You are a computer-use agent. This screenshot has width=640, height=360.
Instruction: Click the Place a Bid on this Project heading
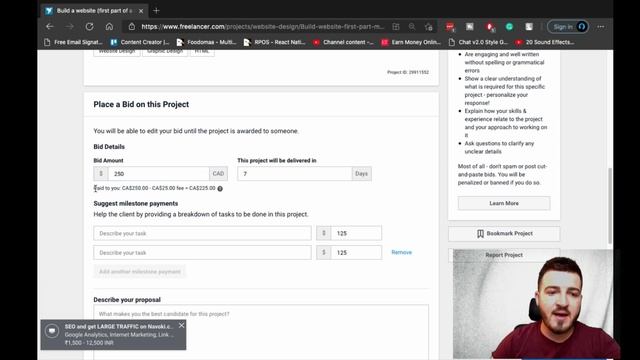tap(141, 104)
